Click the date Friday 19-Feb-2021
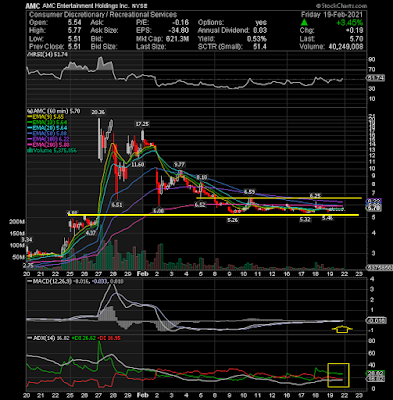393x400 pixels. (332, 14)
